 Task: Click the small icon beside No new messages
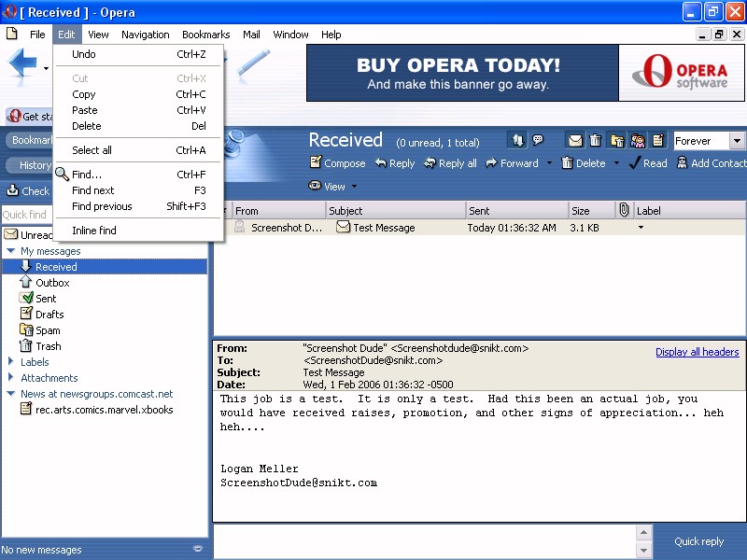[x=198, y=549]
